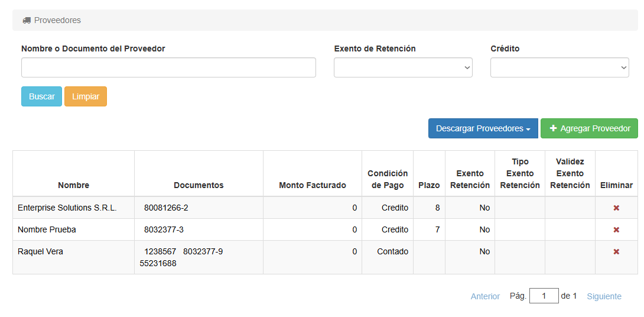Clear filters with the Limpiar button
Image resolution: width=644 pixels, height=317 pixels.
86,96
